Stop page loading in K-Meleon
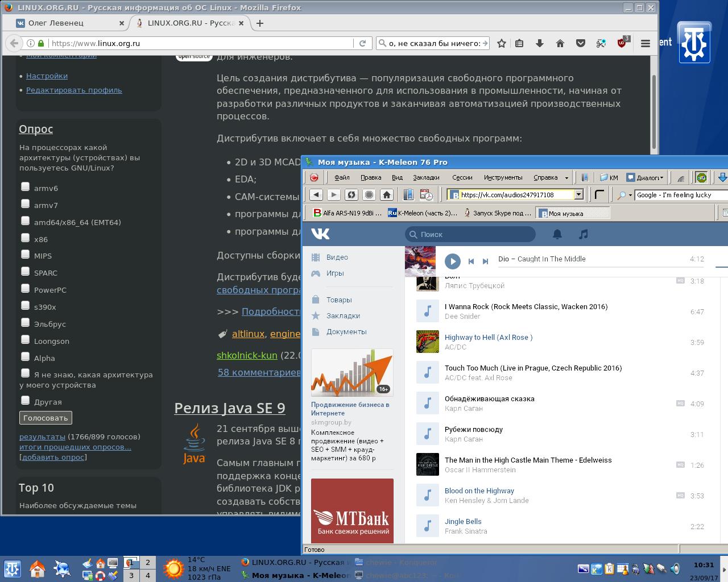The width and height of the screenshot is (728, 582). click(x=369, y=194)
